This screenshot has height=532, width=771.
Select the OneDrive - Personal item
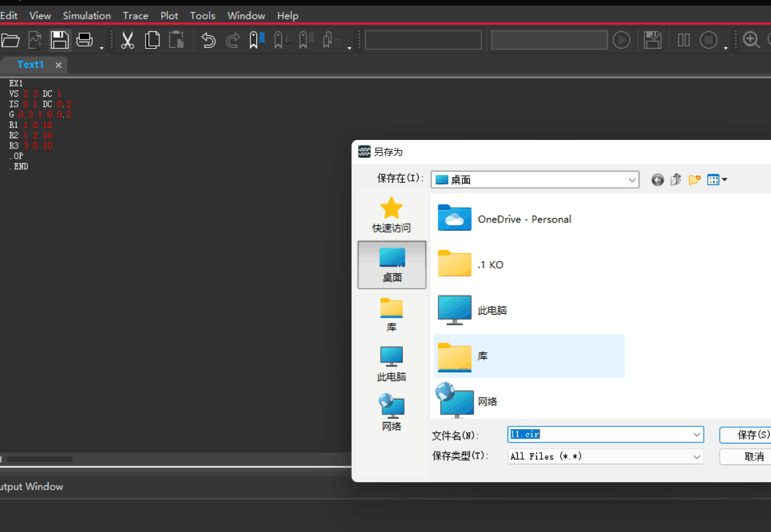505,219
